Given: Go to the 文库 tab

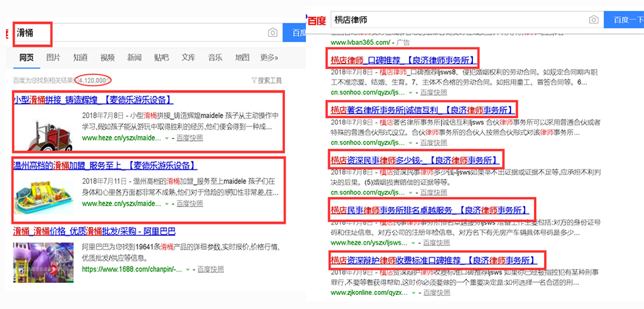Looking at the screenshot, I should 188,58.
